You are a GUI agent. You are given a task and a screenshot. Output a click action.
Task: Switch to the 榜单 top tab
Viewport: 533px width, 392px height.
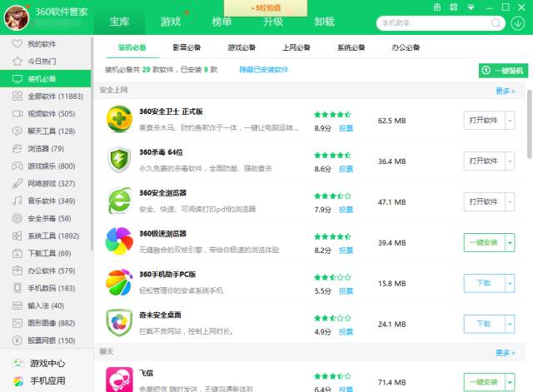pyautogui.click(x=222, y=22)
